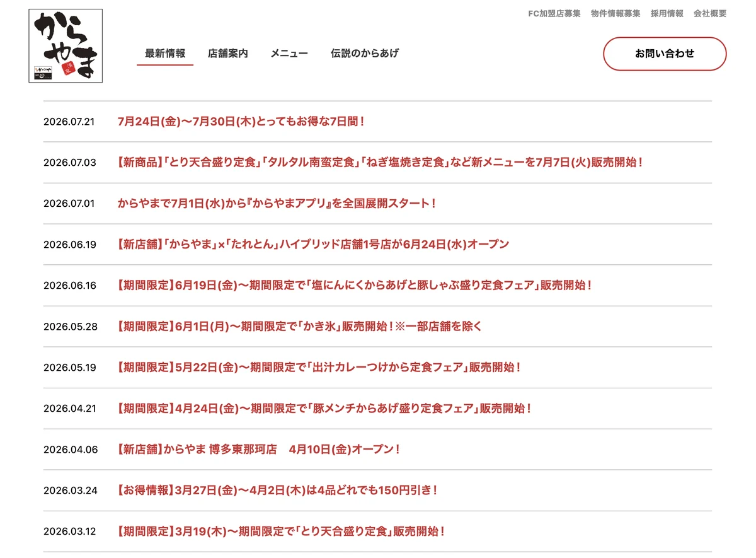
Task: Click the date 2026.04.21
Action: 70,409
